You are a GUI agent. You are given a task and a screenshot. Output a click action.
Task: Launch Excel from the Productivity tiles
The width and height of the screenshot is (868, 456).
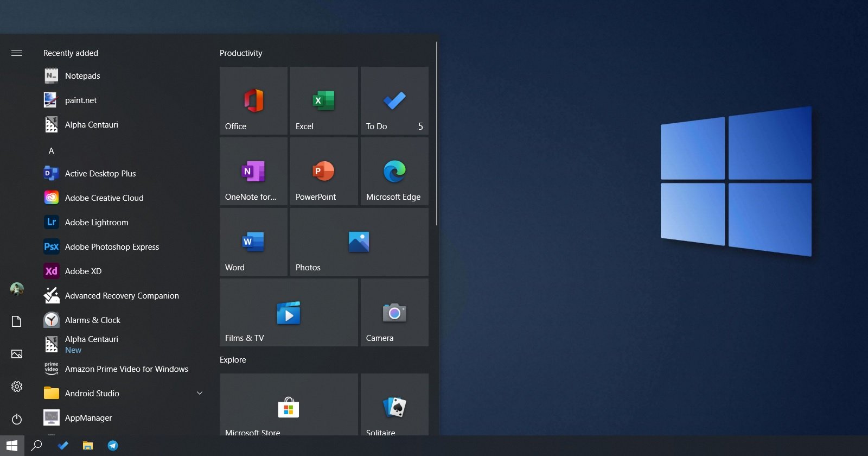coord(324,100)
